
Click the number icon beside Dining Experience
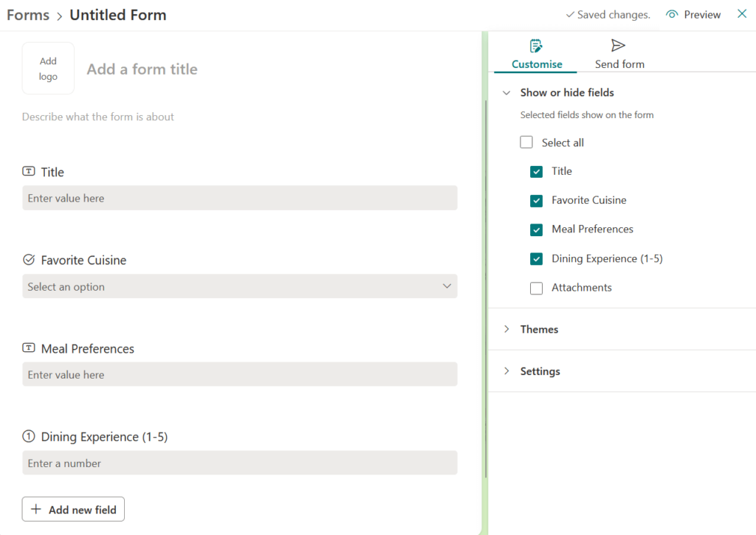tap(29, 436)
